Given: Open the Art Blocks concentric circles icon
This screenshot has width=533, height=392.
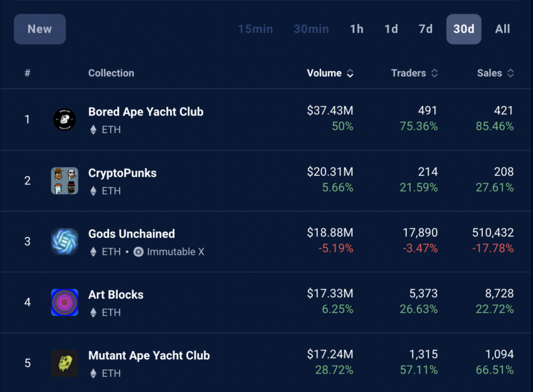Looking at the screenshot, I should click(x=65, y=302).
